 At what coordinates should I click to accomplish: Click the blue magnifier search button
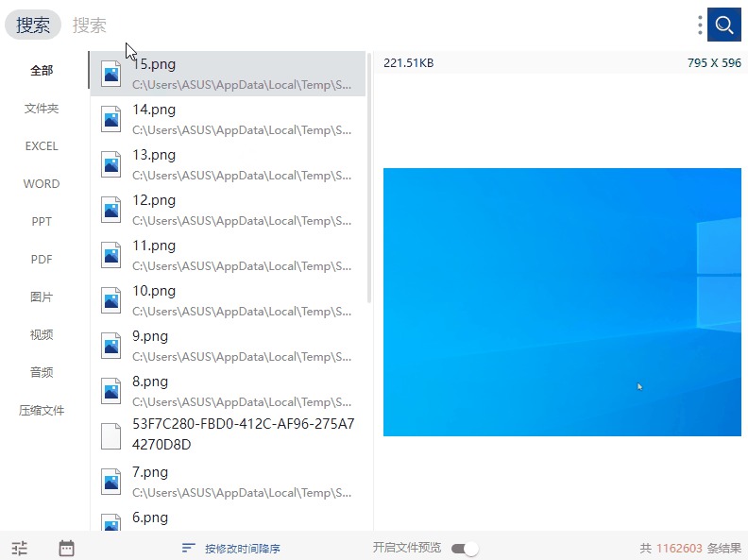723,25
